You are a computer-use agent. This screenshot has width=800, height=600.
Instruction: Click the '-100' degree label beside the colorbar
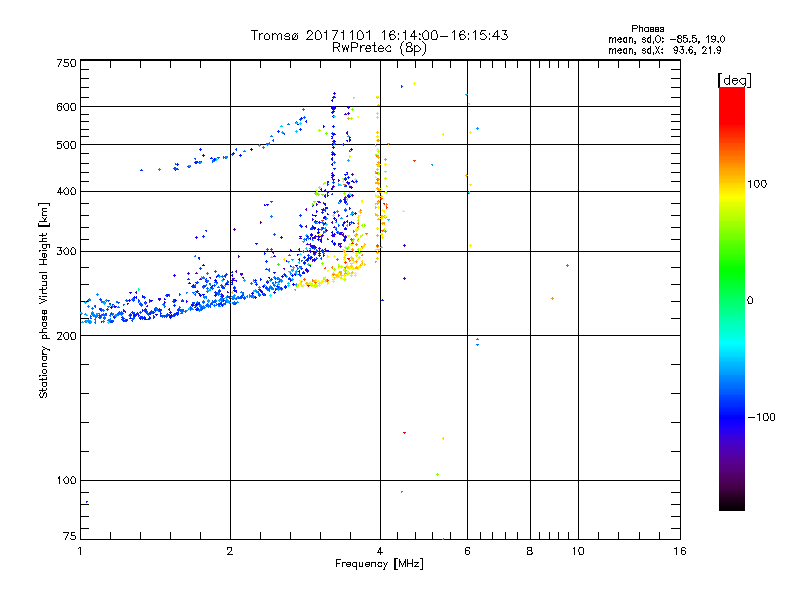(762, 417)
